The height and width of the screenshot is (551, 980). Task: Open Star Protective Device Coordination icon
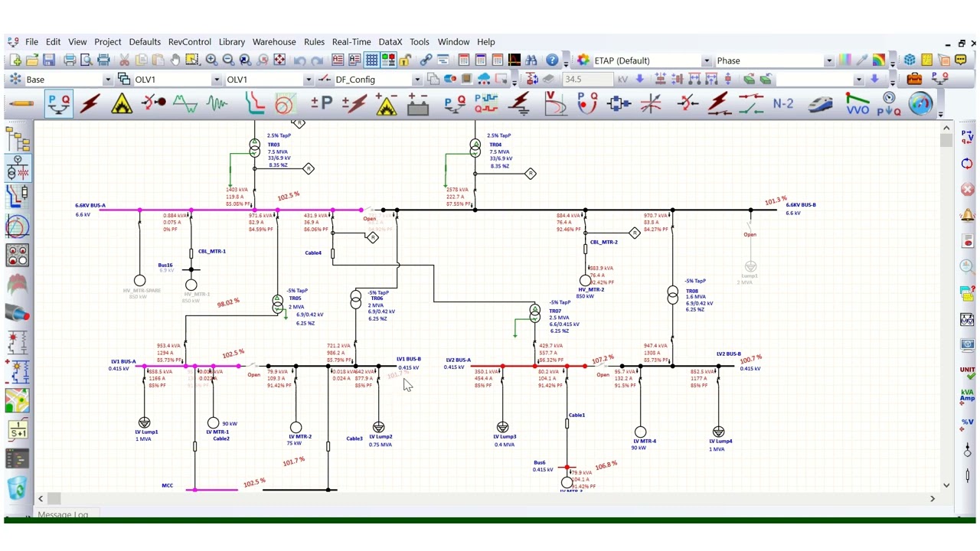pos(253,103)
